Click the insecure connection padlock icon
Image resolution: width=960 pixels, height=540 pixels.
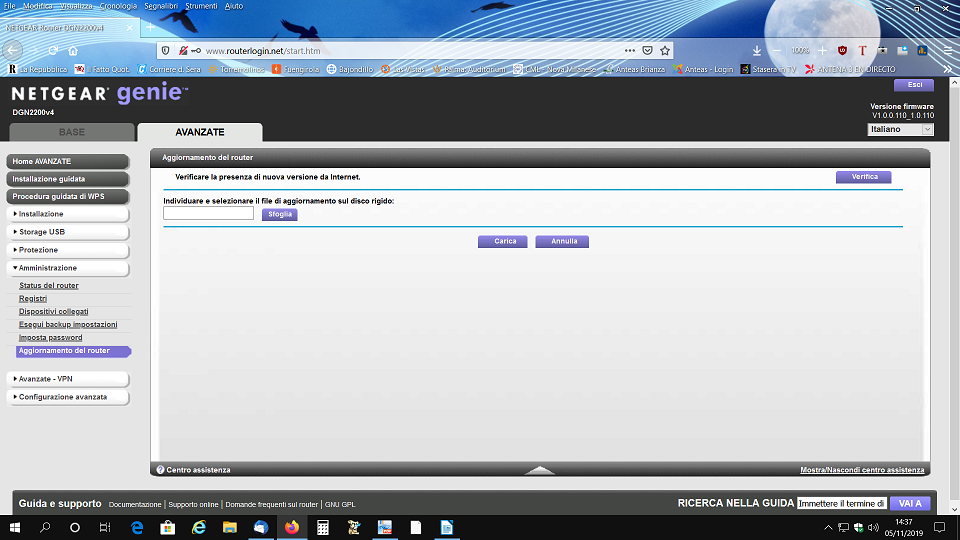[182, 51]
